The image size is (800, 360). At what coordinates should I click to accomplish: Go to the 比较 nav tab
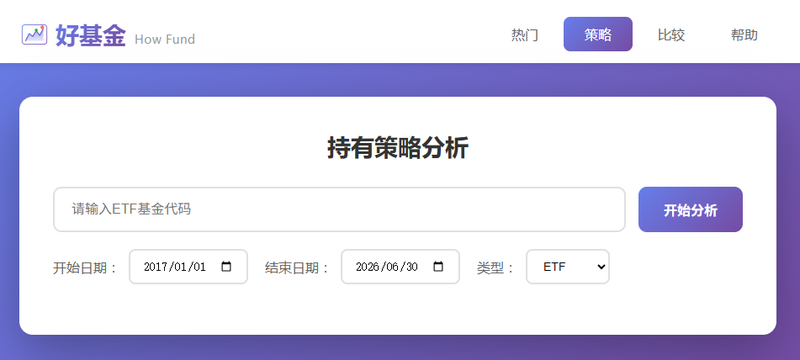click(671, 35)
